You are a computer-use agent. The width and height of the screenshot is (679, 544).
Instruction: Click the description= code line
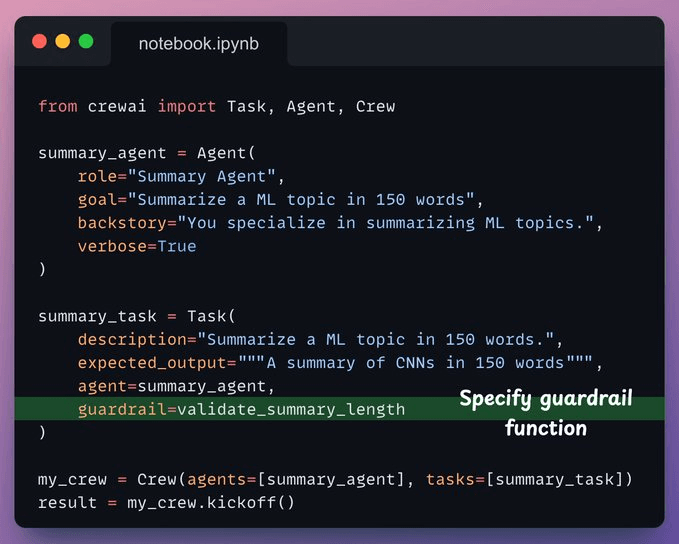click(x=320, y=340)
